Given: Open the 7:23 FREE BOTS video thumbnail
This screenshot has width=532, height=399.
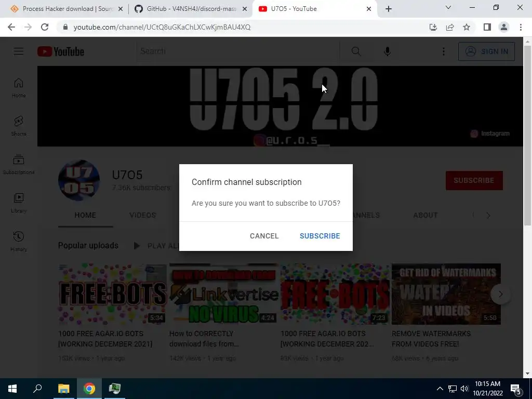Looking at the screenshot, I should (335, 294).
